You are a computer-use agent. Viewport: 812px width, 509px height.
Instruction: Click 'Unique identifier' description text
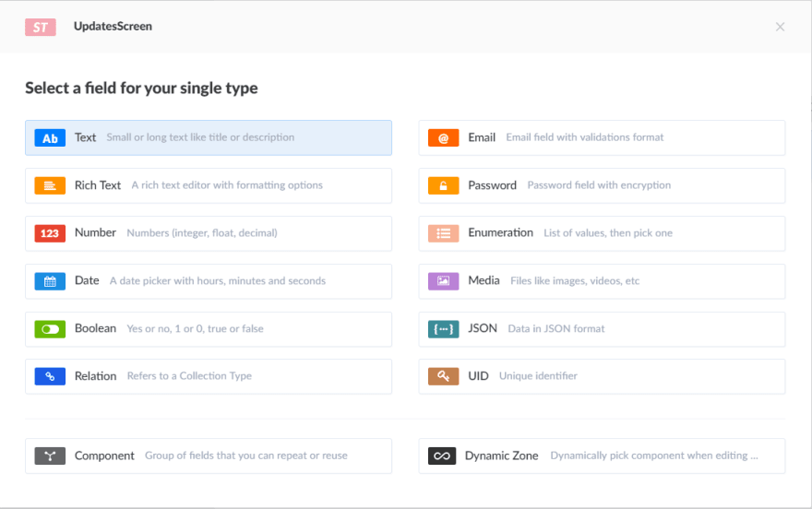[538, 376]
